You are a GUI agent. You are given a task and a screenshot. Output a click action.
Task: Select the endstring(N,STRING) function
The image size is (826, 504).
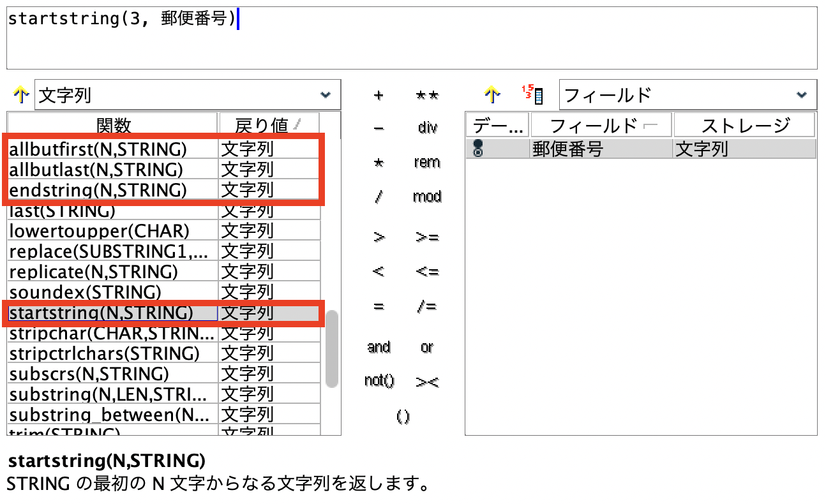(96, 189)
